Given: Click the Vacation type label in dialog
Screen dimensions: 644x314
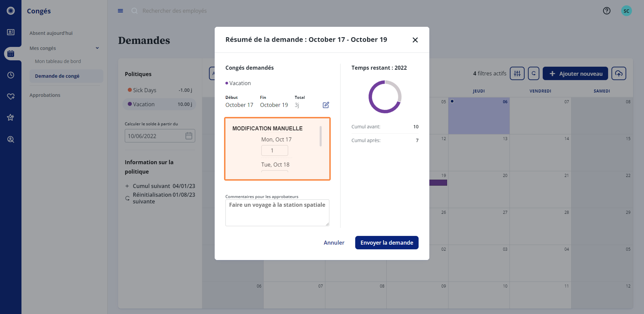Looking at the screenshot, I should click(240, 83).
